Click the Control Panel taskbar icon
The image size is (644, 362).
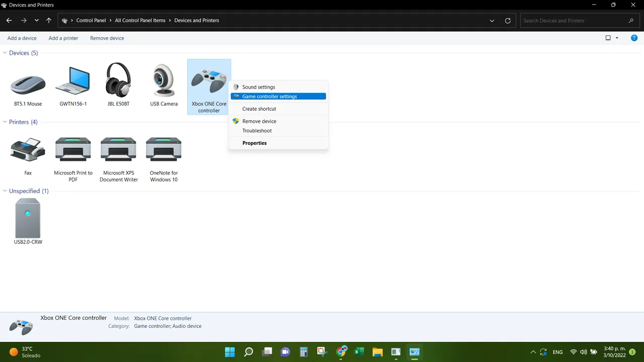click(415, 351)
